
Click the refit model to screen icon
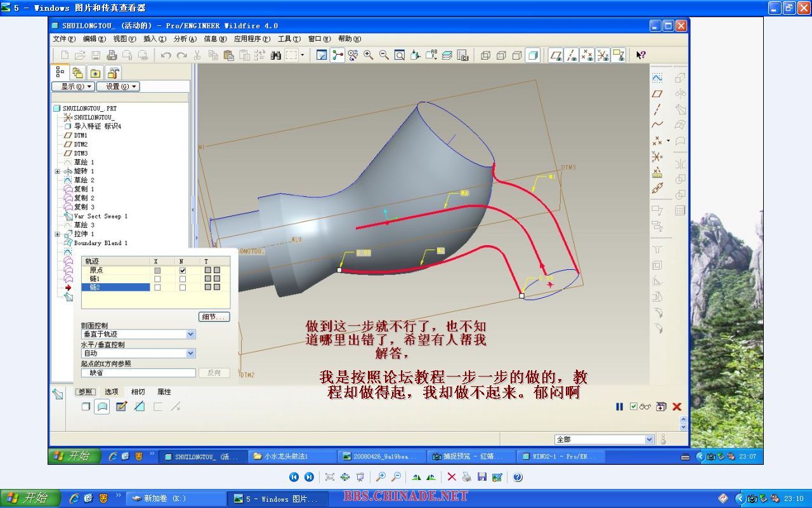pos(400,55)
